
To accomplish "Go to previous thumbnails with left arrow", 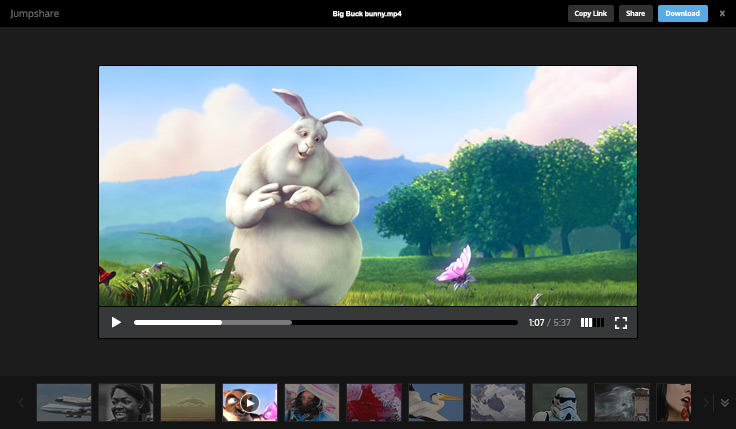I will pyautogui.click(x=21, y=402).
